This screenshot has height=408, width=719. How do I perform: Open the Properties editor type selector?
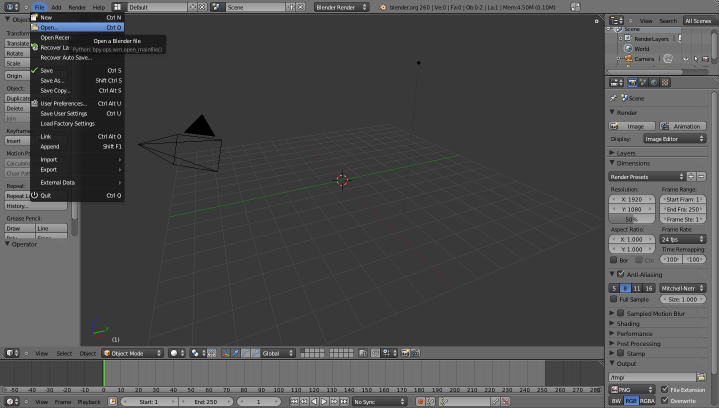(x=616, y=83)
